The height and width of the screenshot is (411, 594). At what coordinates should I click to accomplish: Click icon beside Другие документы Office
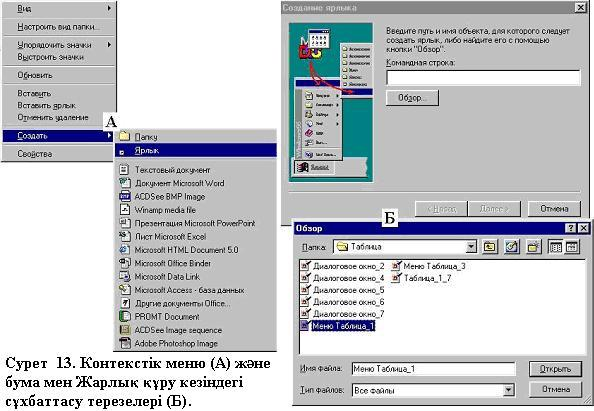(125, 303)
